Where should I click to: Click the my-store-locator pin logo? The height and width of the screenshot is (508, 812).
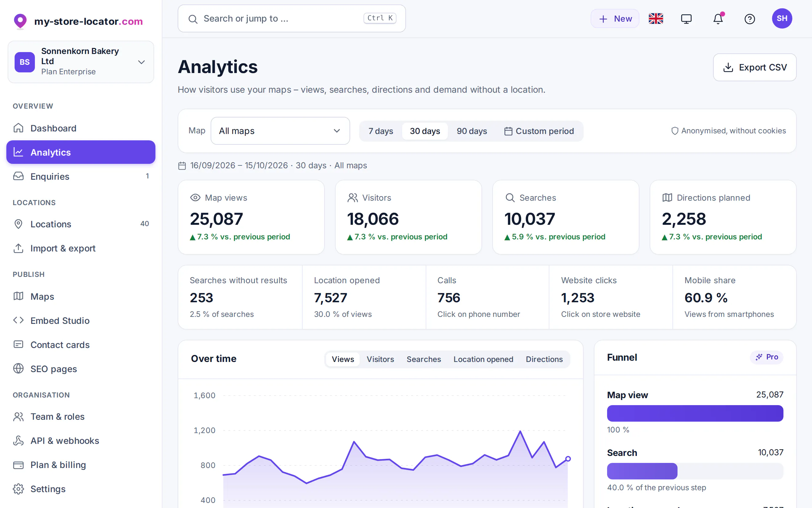20,21
